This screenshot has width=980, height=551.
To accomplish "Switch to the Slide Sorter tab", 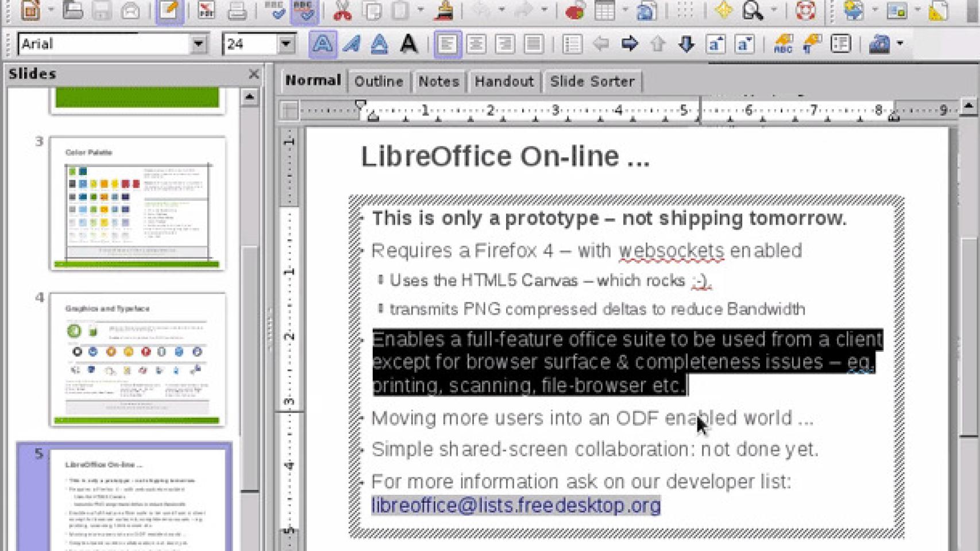I will coord(592,82).
